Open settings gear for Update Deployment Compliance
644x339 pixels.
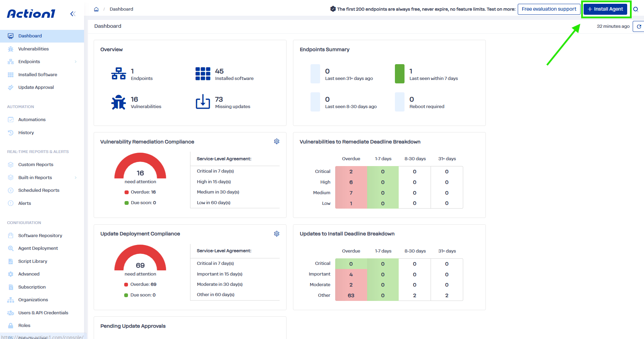tap(277, 234)
